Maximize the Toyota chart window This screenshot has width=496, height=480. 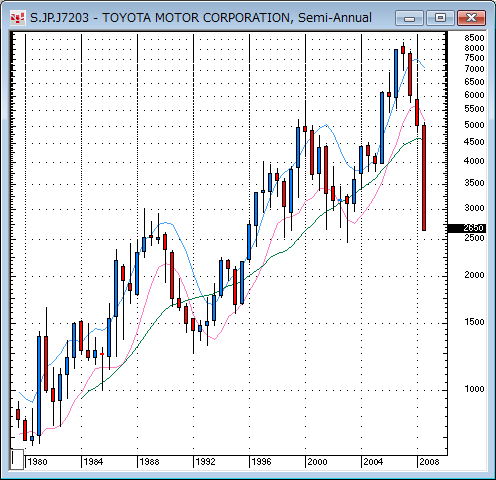click(440, 18)
